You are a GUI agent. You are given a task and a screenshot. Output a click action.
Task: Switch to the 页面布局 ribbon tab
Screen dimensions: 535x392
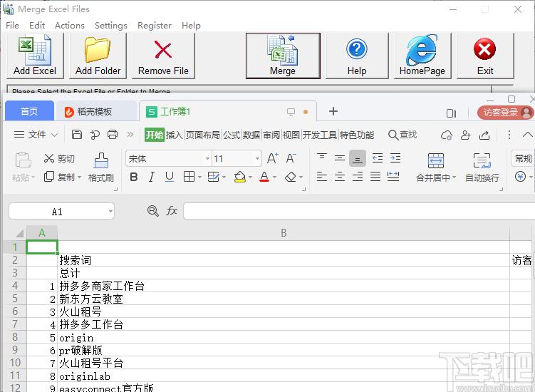tap(202, 135)
